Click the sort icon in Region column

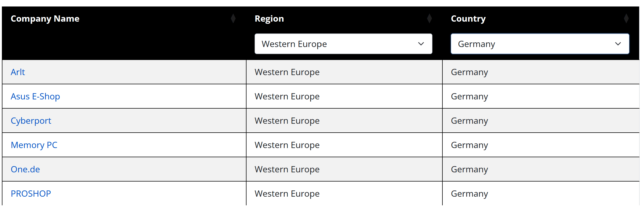click(x=429, y=19)
